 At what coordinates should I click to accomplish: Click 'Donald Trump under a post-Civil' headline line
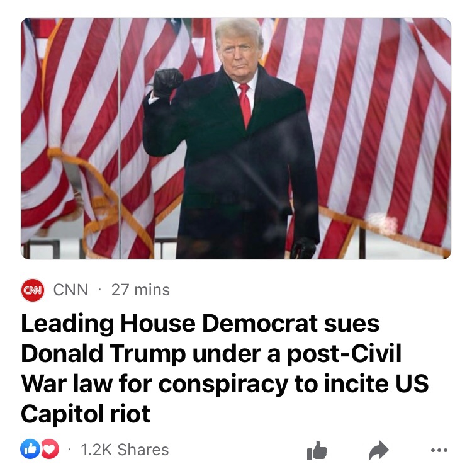point(211,353)
